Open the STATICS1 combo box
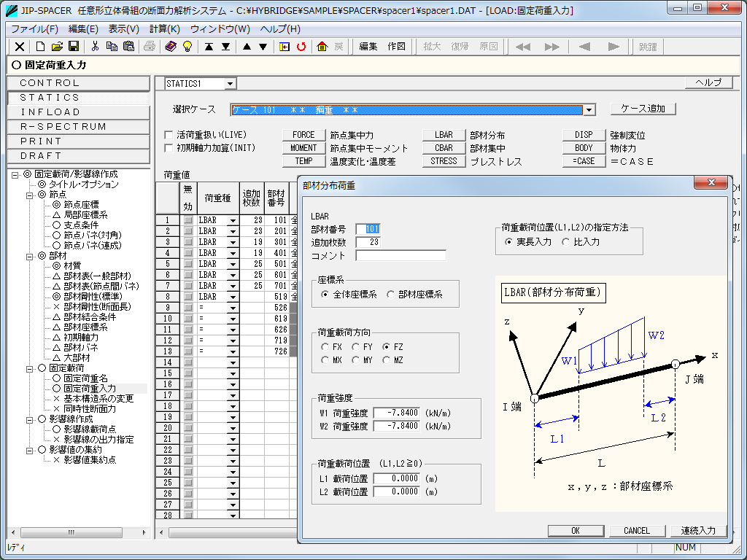Viewport: 747px width, 560px height. tap(230, 84)
